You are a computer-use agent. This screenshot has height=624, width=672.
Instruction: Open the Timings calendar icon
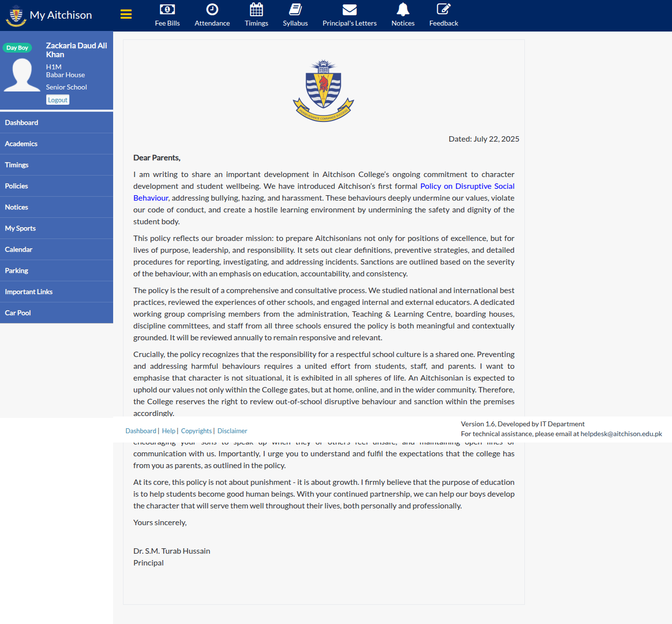[x=256, y=9]
